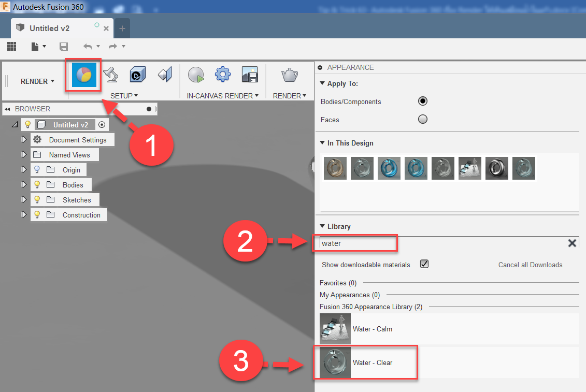586x392 pixels.
Task: Expand the Sketches tree node
Action: pos(23,200)
